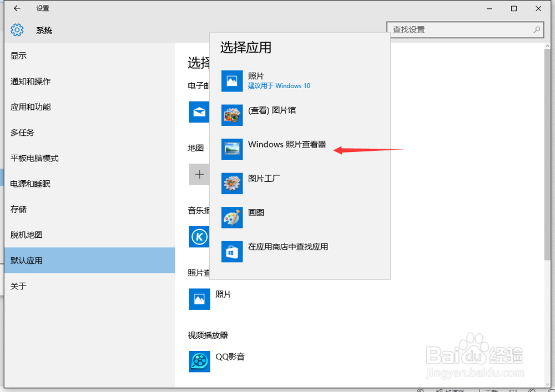This screenshot has width=555, height=392.
Task: Select the 照片 app icon in popup
Action: point(232,81)
